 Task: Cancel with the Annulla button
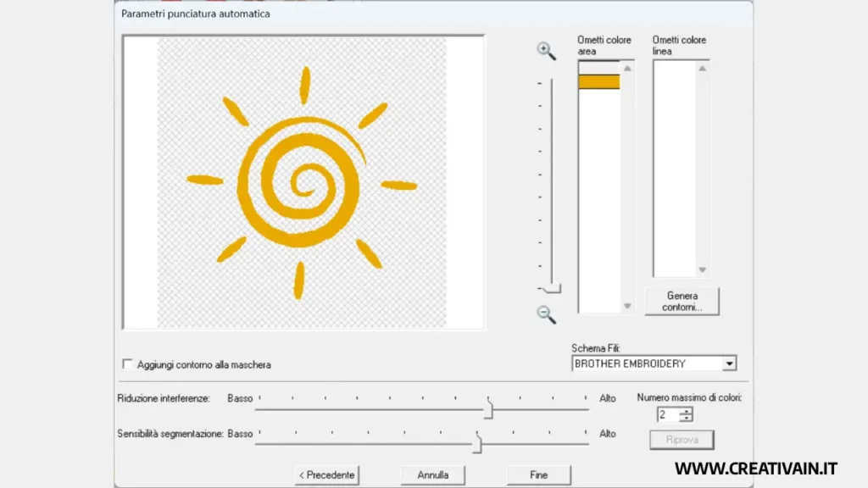pyautogui.click(x=433, y=474)
